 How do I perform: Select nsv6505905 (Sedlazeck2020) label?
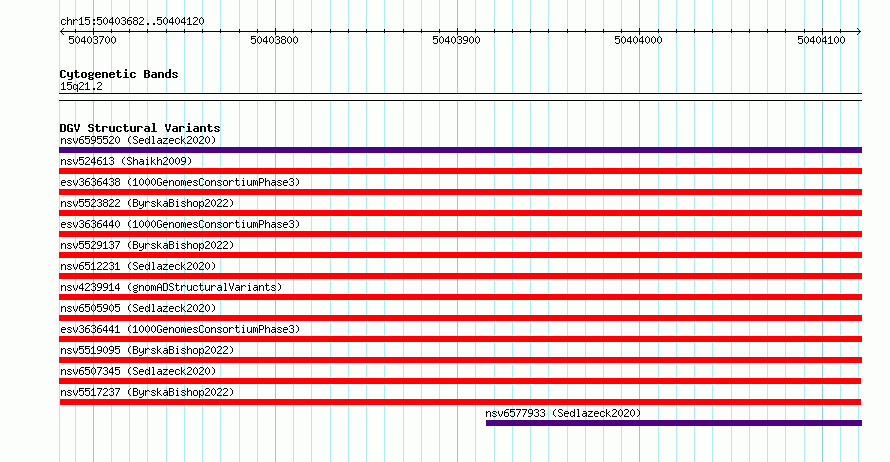pyautogui.click(x=138, y=308)
